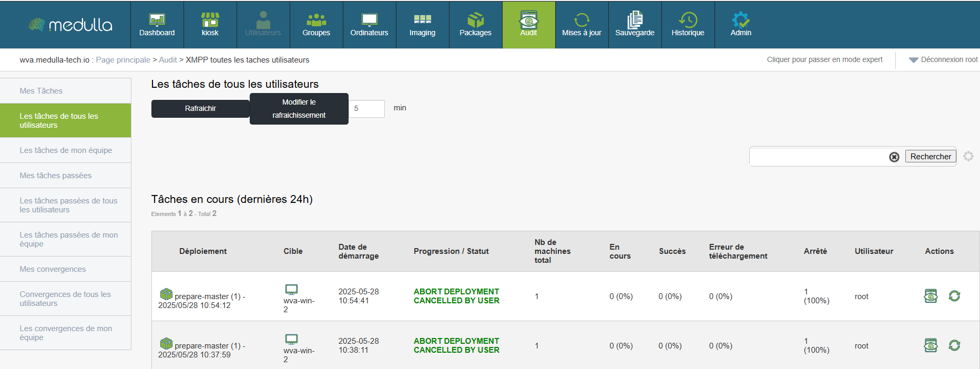Image resolution: width=980 pixels, height=369 pixels.
Task: Click the green reload icon in second task row
Action: (x=954, y=345)
